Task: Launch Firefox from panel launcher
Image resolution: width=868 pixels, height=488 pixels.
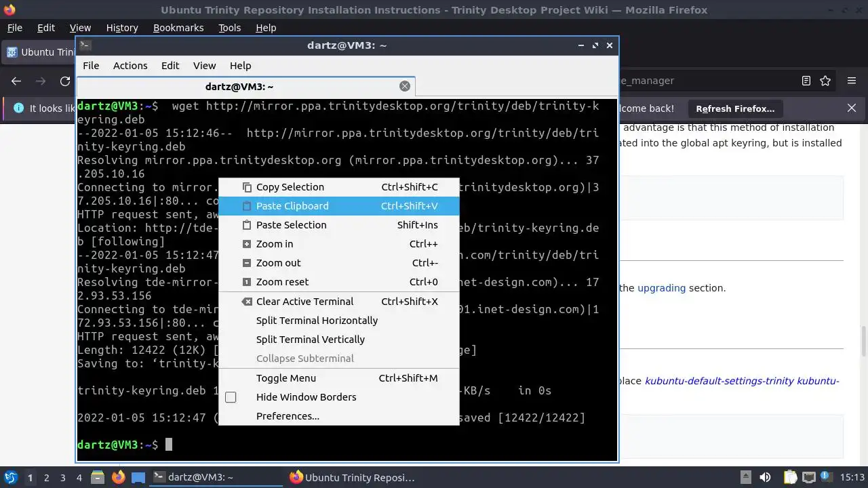Action: click(x=118, y=477)
